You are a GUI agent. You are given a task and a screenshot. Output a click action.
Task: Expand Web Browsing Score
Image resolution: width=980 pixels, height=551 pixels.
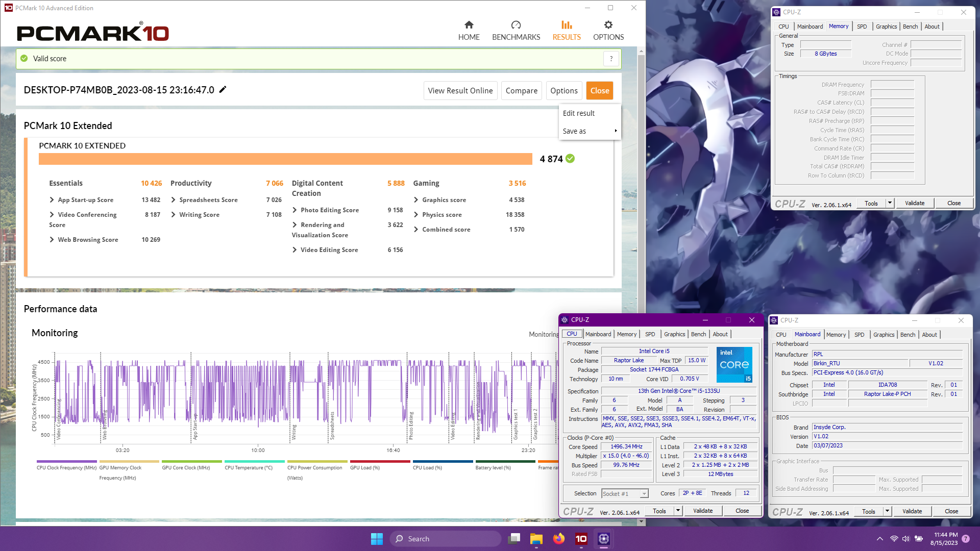(52, 240)
